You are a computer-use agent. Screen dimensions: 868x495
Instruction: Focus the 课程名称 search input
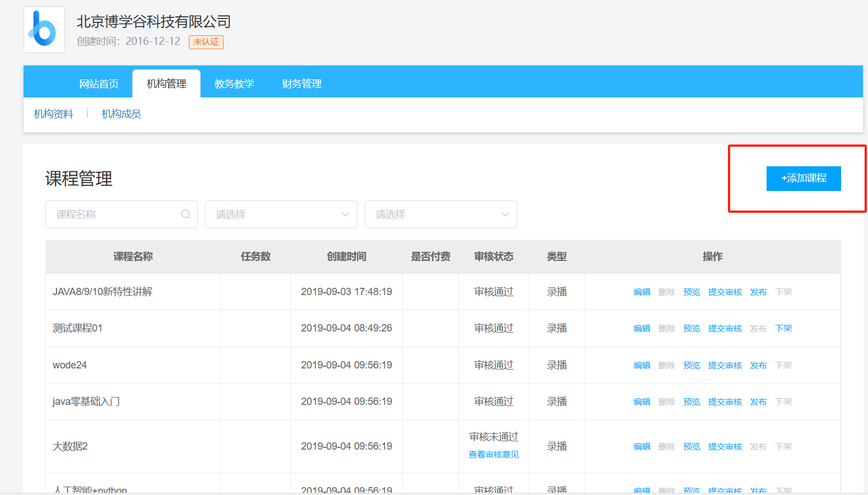coord(122,214)
